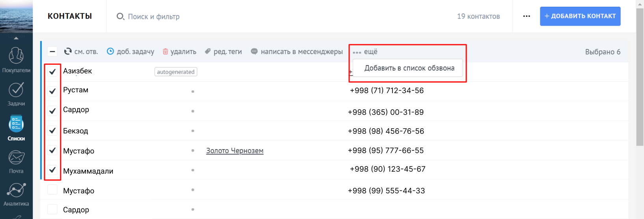644x219 pixels.
Task: Toggle the select-all minus checkbox
Action: (x=52, y=52)
